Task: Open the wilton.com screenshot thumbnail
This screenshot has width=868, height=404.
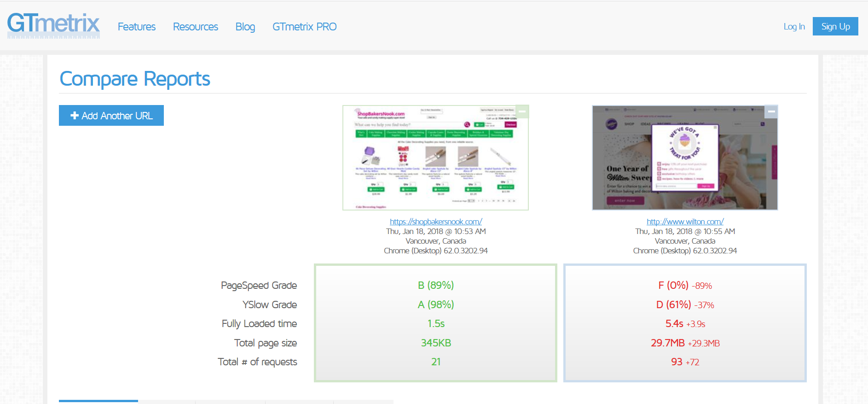Action: pos(685,158)
